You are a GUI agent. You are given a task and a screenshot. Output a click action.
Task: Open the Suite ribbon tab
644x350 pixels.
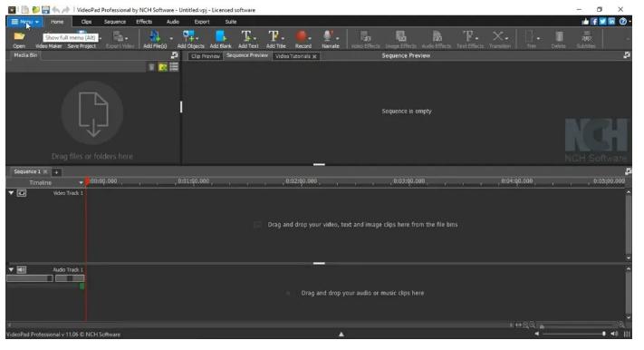click(231, 22)
